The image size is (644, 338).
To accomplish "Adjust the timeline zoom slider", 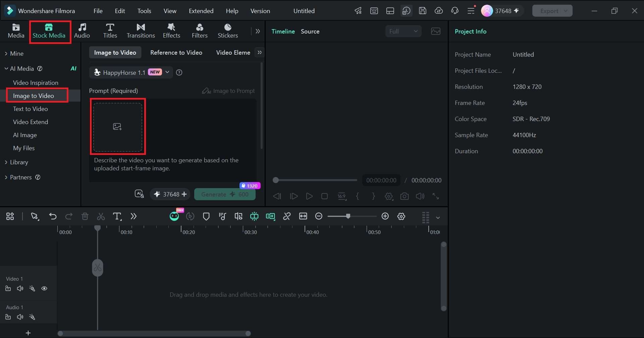I will click(x=348, y=216).
